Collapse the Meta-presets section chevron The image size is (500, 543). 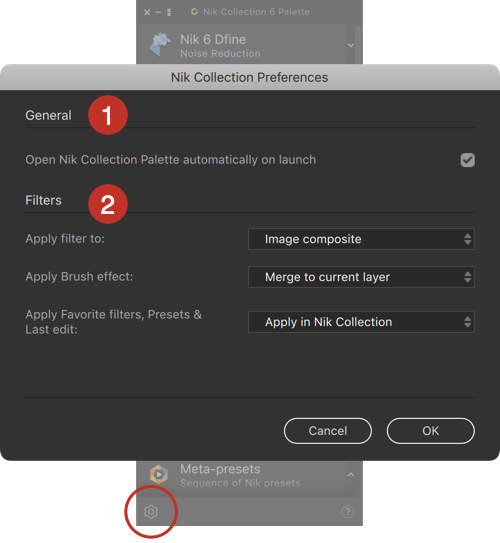[351, 474]
